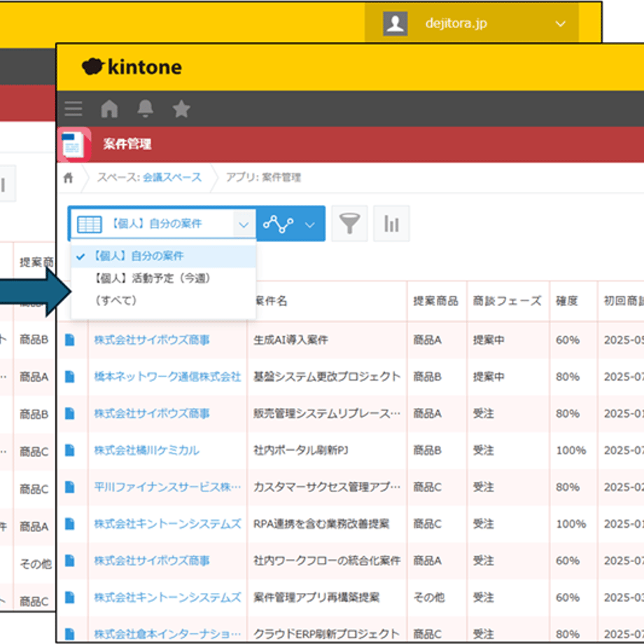Open record icon for クラウドERP刷新プロジェクト row
The height and width of the screenshot is (644, 644).
click(x=70, y=633)
